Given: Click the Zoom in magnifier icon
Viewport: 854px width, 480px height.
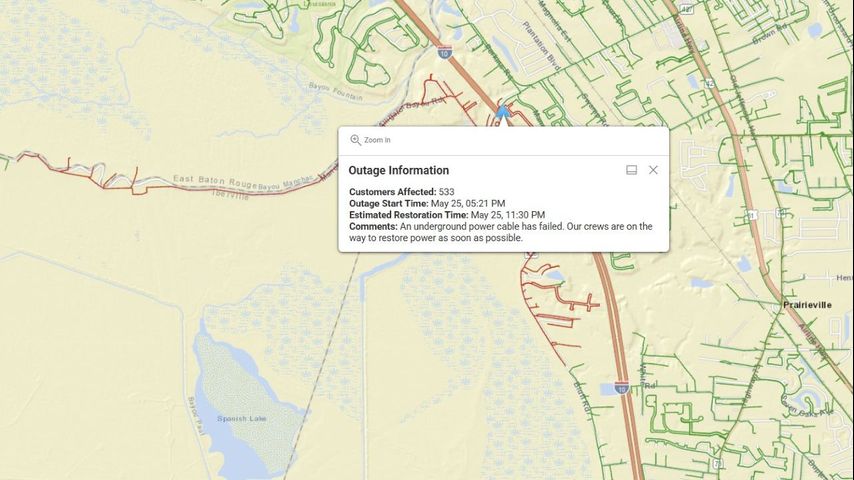Looking at the screenshot, I should (x=355, y=140).
